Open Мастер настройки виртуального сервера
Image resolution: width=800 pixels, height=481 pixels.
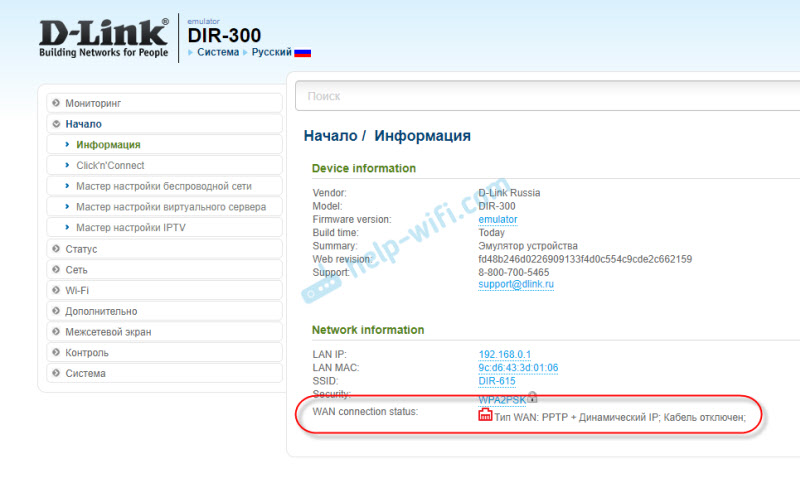tap(164, 207)
